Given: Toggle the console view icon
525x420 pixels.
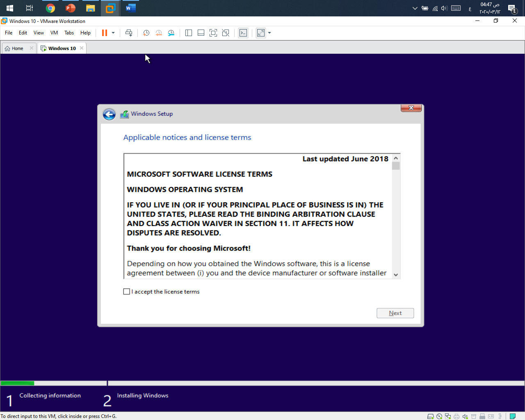Looking at the screenshot, I should click(243, 33).
